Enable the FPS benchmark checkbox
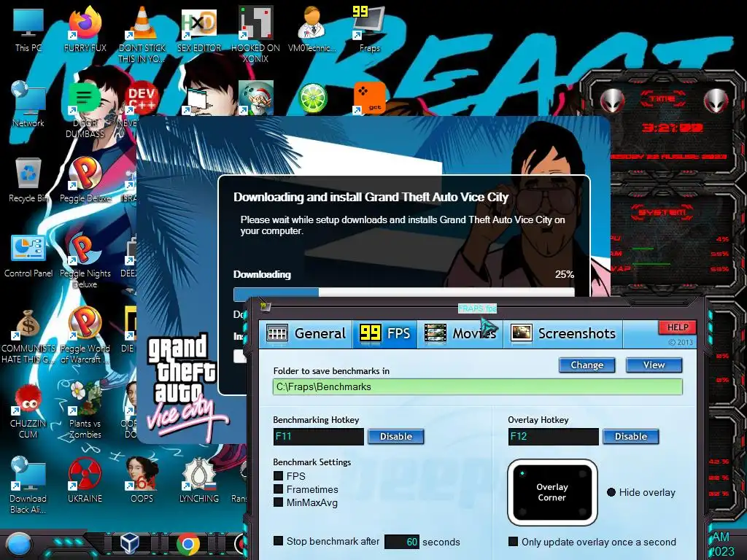 [x=279, y=475]
